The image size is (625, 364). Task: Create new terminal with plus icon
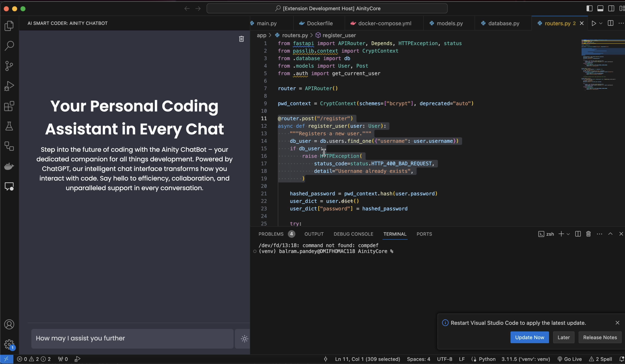[x=561, y=234]
